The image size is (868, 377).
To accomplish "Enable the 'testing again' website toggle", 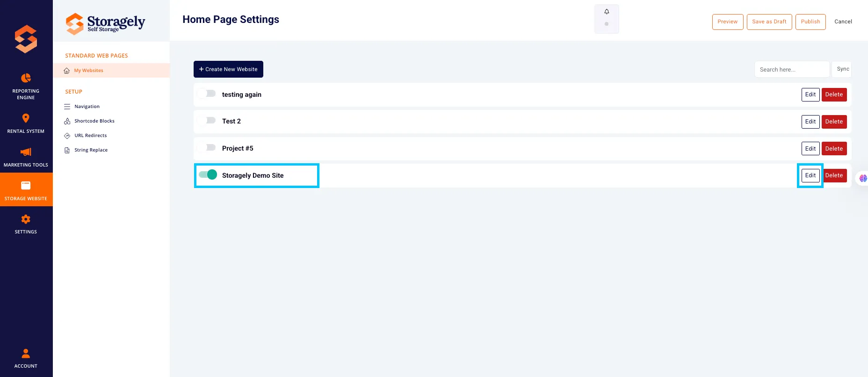I will tap(206, 94).
